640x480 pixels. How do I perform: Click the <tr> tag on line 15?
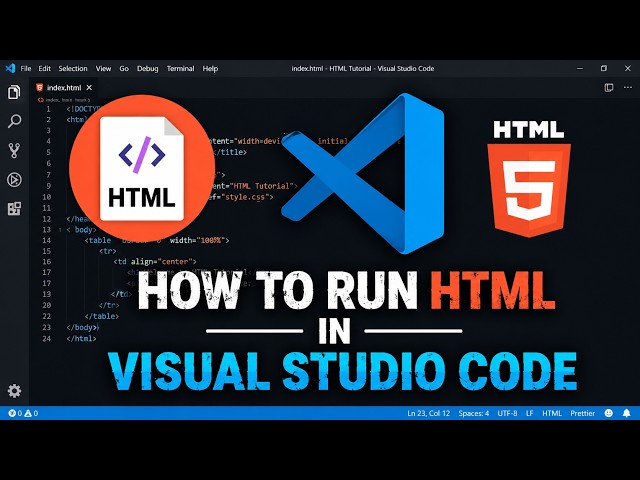coord(108,251)
